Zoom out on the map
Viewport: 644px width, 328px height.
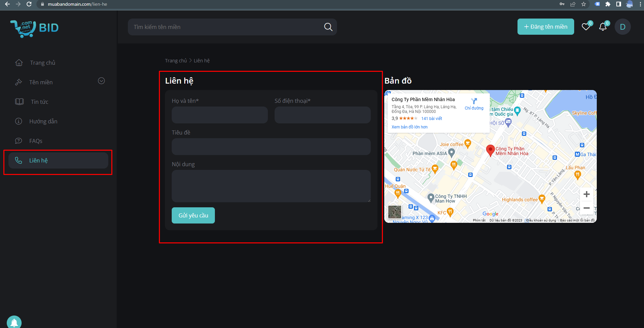click(x=586, y=208)
